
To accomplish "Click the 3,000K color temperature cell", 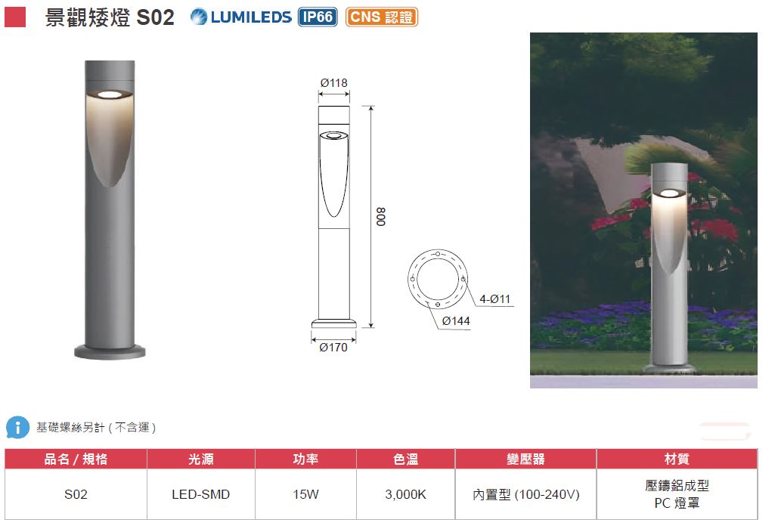I will point(405,494).
